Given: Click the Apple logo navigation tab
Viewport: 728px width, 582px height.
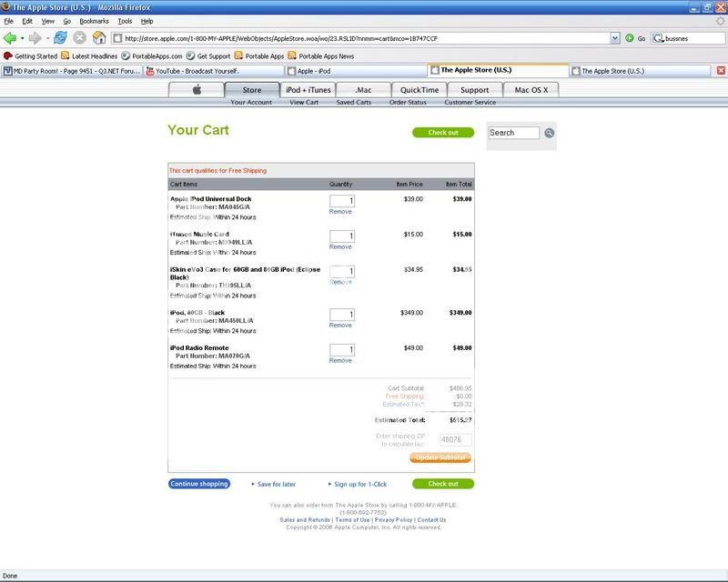Looking at the screenshot, I should click(x=197, y=89).
